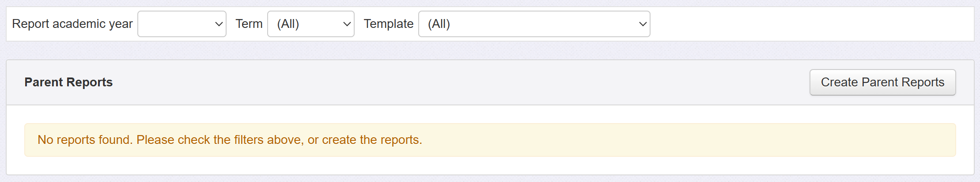Open the Report academic year dropdown
This screenshot has height=182, width=980.
pos(182,24)
